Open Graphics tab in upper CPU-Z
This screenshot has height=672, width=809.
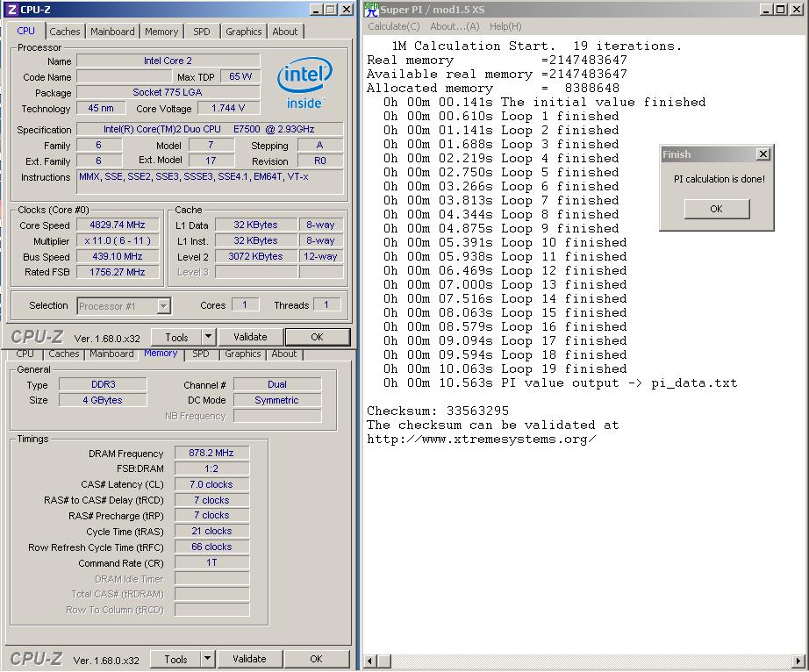[x=244, y=32]
